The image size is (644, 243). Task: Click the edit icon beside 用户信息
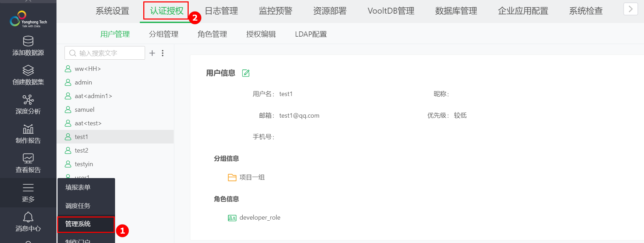pos(246,73)
